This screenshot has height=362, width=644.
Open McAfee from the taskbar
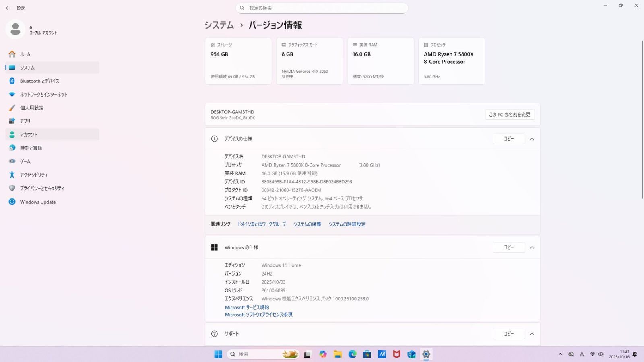click(396, 354)
